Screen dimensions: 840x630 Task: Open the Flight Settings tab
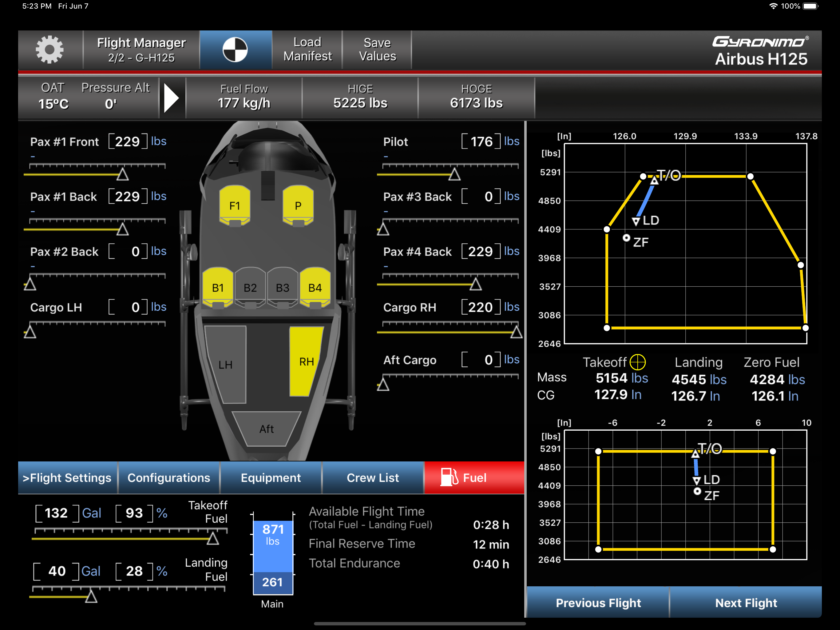67,478
